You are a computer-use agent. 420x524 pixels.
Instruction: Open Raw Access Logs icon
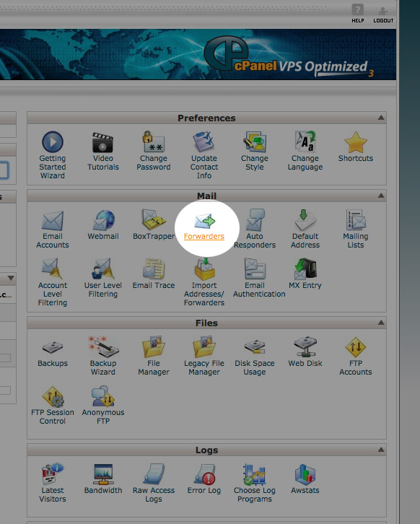(x=154, y=474)
